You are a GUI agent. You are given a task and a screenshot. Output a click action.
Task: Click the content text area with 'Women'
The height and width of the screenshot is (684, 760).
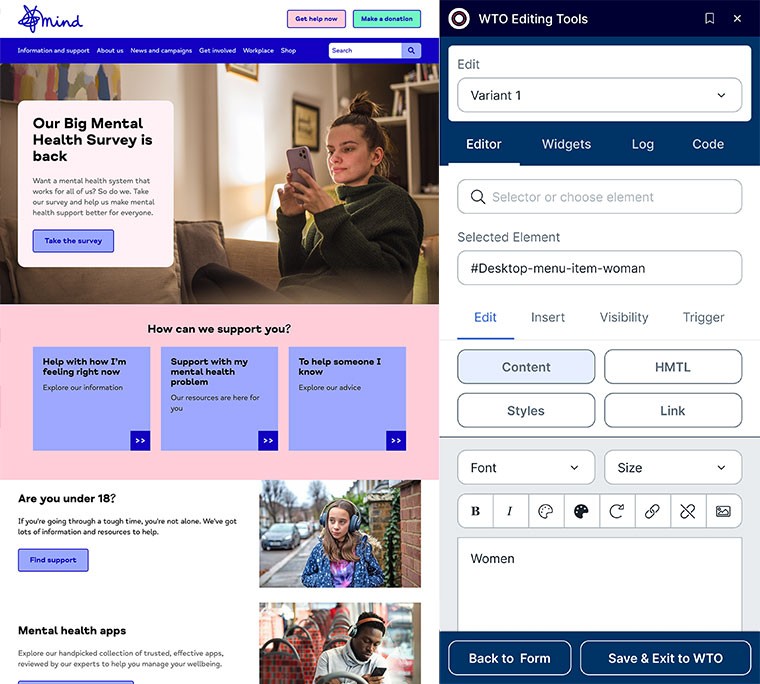point(599,584)
